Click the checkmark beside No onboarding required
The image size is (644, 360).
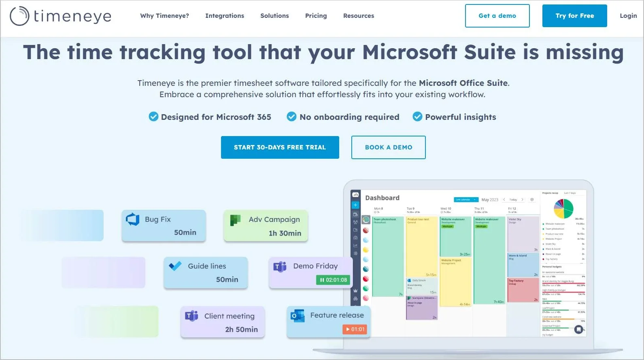pyautogui.click(x=291, y=117)
